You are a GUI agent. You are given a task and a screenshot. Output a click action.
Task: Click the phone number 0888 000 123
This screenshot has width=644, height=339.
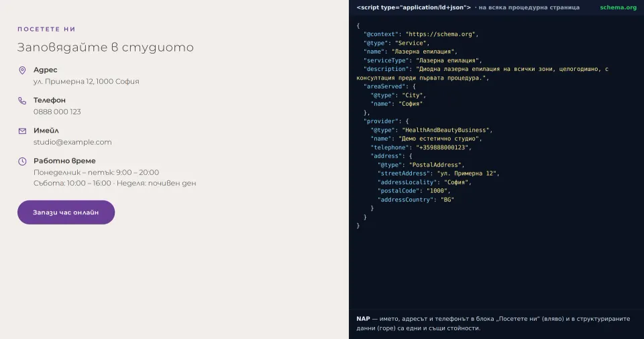click(x=57, y=112)
